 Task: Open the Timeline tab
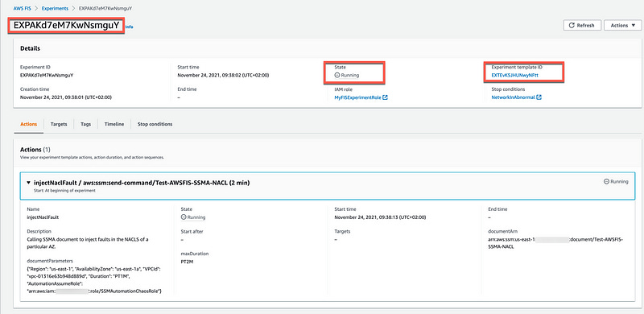click(x=114, y=124)
